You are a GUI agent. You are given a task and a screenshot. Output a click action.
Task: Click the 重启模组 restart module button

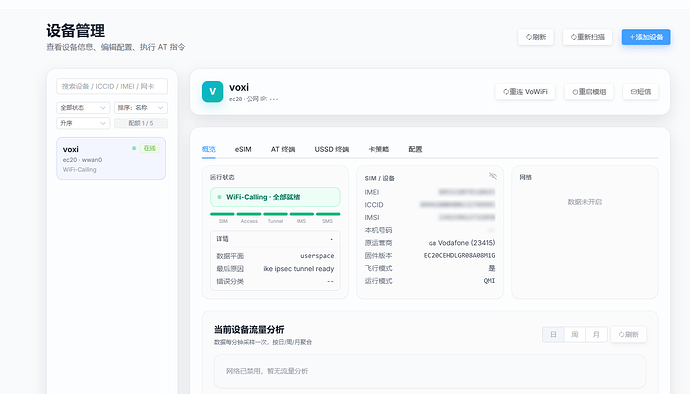[589, 92]
